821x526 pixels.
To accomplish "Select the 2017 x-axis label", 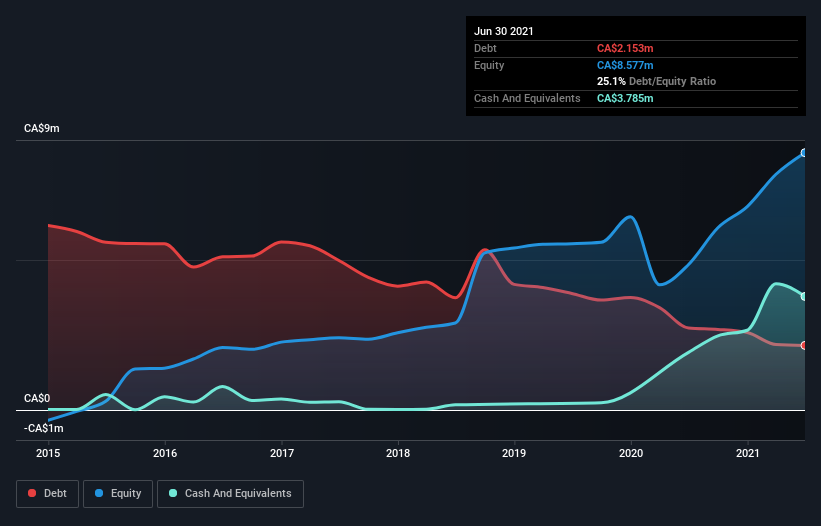I will click(x=282, y=453).
